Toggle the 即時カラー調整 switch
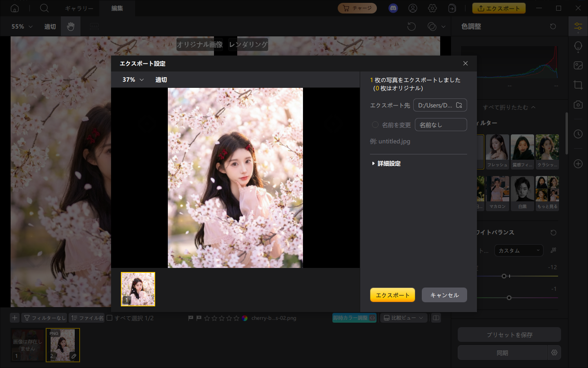588x368 pixels. (x=354, y=317)
